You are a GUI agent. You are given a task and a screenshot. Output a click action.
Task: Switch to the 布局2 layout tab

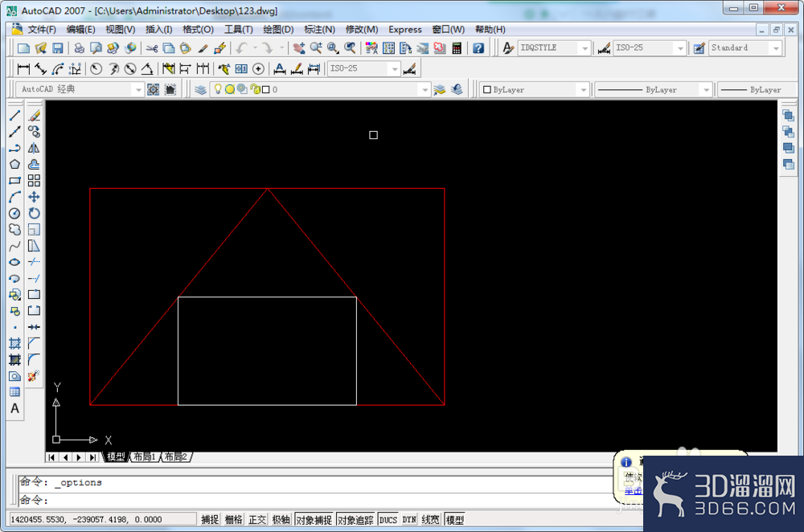[175, 456]
